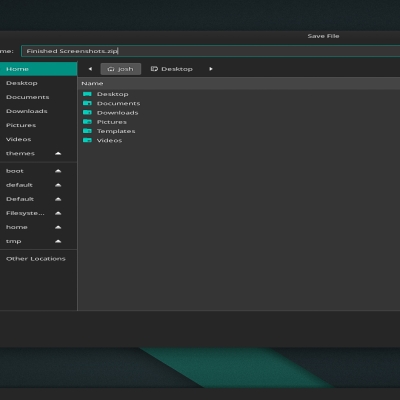
Task: Click path bar back arrow
Action: pyautogui.click(x=90, y=69)
